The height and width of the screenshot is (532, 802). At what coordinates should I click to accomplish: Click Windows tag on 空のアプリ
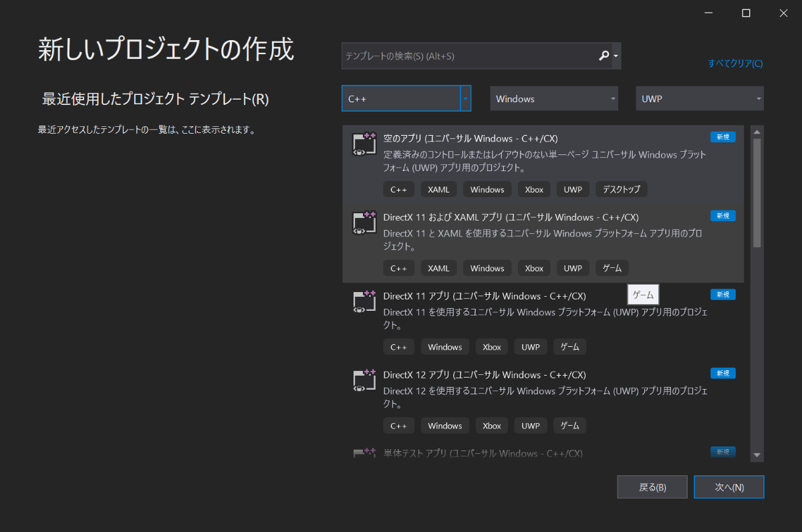click(487, 189)
